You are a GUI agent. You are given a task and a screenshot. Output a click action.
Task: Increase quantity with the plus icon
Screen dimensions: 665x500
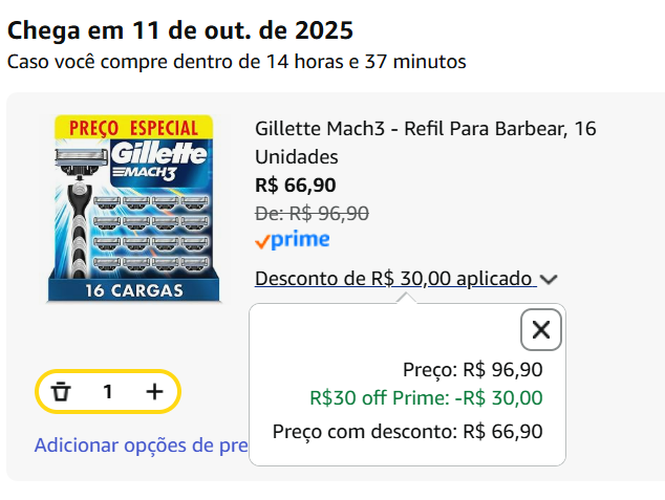click(154, 391)
